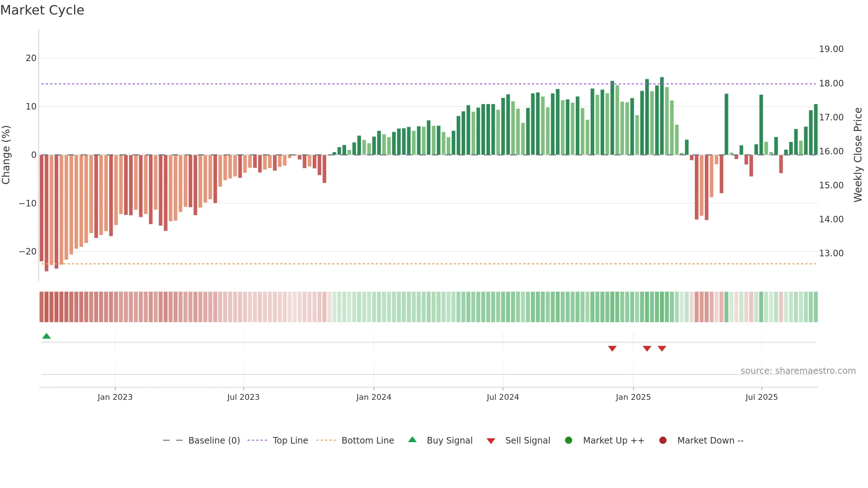Click the Jan 2025 axis label
This screenshot has height=488, width=868.
point(633,397)
